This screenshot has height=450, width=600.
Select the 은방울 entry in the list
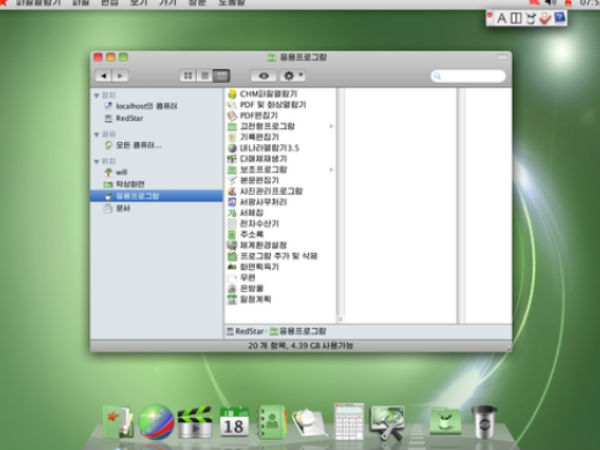[x=245, y=288]
